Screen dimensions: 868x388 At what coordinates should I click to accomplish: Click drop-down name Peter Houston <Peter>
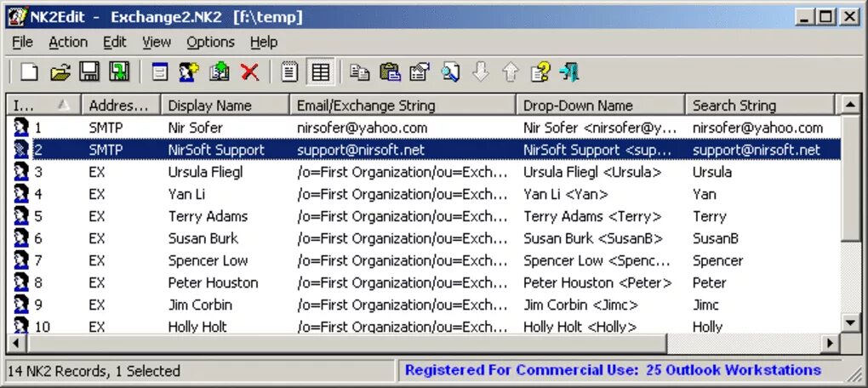point(597,282)
